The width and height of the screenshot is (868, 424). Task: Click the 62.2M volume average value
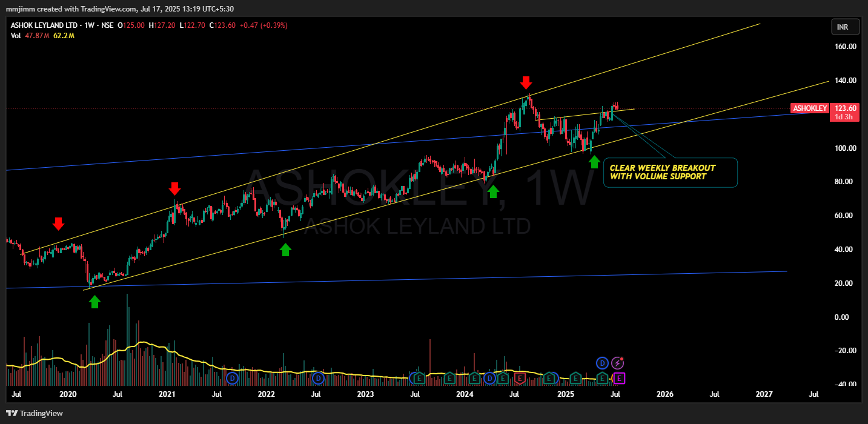(x=63, y=36)
